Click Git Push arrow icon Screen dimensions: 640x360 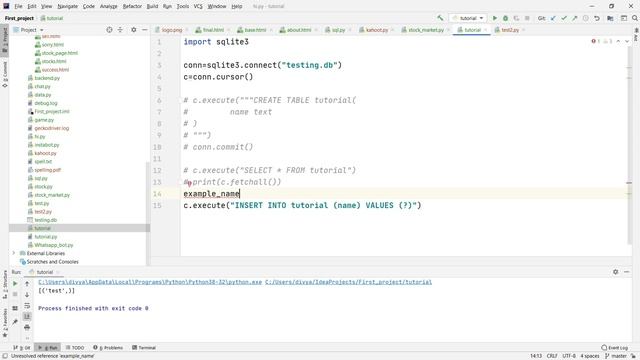point(574,18)
